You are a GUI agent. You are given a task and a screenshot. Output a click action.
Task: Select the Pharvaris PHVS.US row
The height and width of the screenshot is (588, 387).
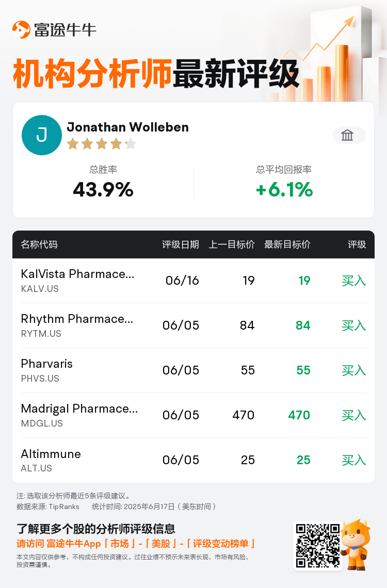coord(193,370)
